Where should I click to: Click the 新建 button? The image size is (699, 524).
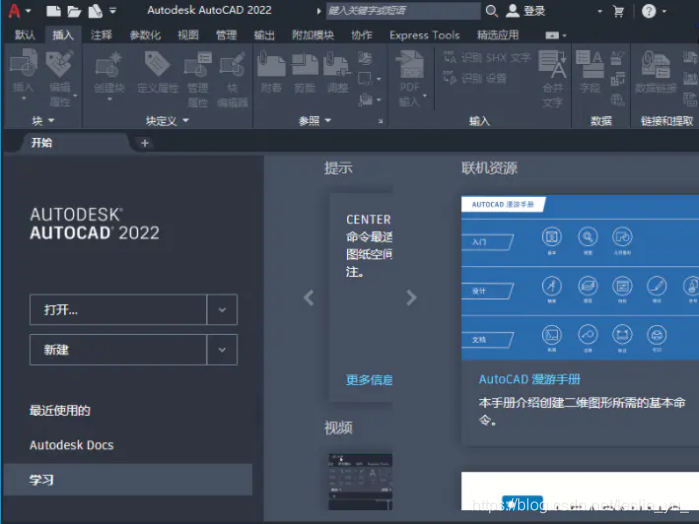click(x=118, y=350)
